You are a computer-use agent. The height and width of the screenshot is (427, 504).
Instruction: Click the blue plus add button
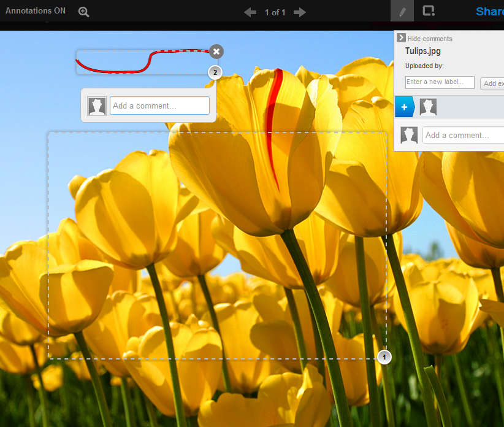[x=404, y=107]
